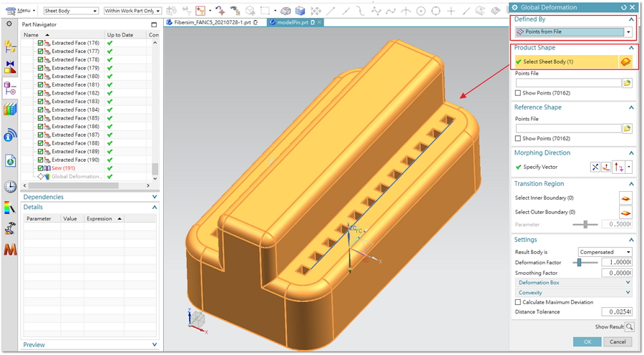Adjust the Deformation Factor slider
This screenshot has width=644, height=355.
pyautogui.click(x=579, y=263)
